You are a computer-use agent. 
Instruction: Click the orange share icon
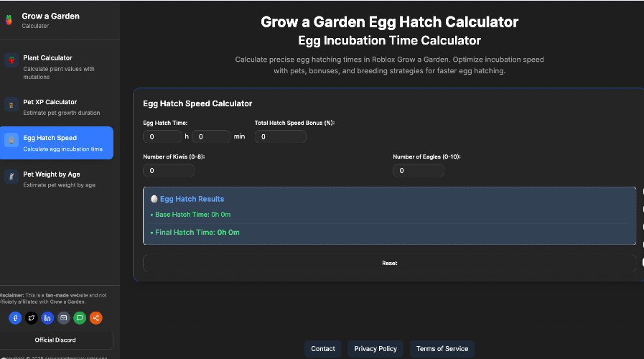tap(95, 318)
